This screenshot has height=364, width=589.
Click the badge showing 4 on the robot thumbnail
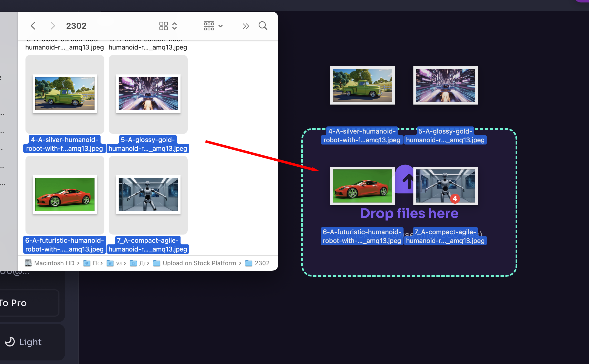[x=455, y=199]
